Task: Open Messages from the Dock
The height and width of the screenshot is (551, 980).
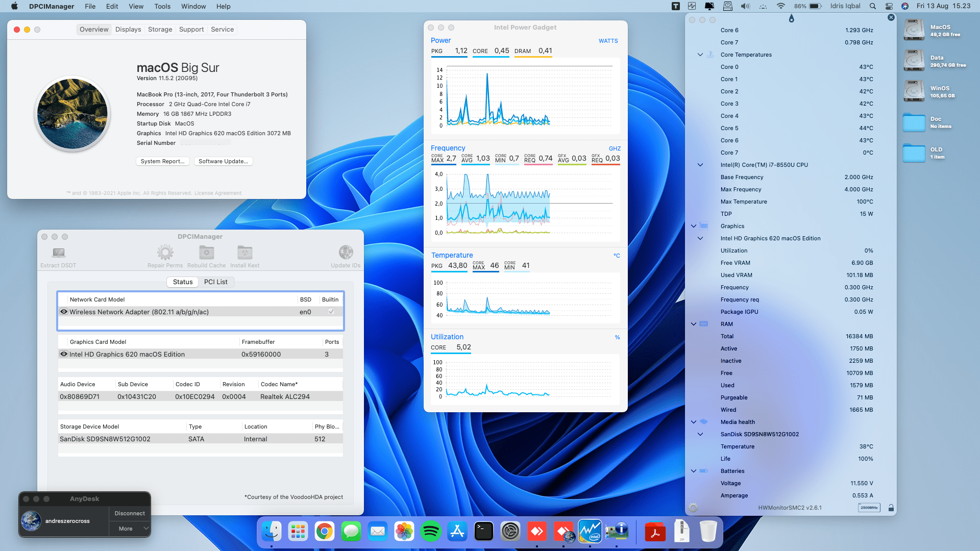Action: click(351, 532)
